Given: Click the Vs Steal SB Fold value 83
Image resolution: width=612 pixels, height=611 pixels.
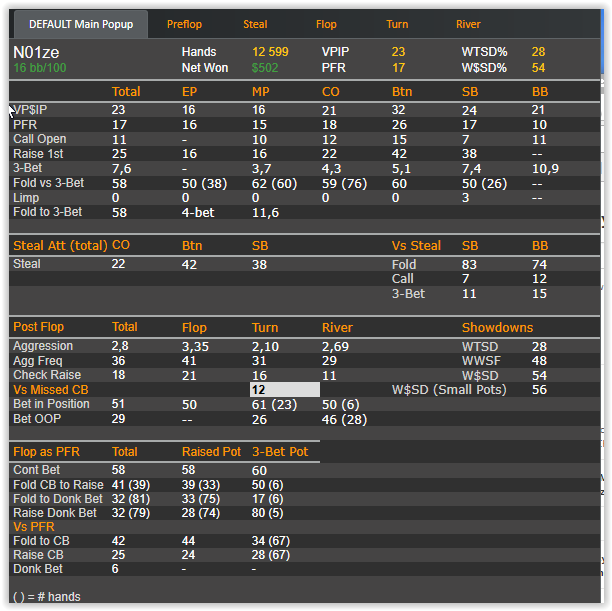Looking at the screenshot, I should (x=469, y=264).
